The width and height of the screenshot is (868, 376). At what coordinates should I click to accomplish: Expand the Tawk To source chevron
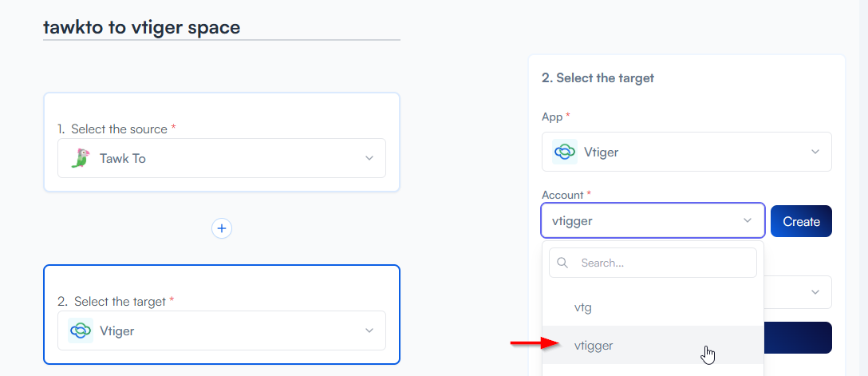(x=369, y=158)
